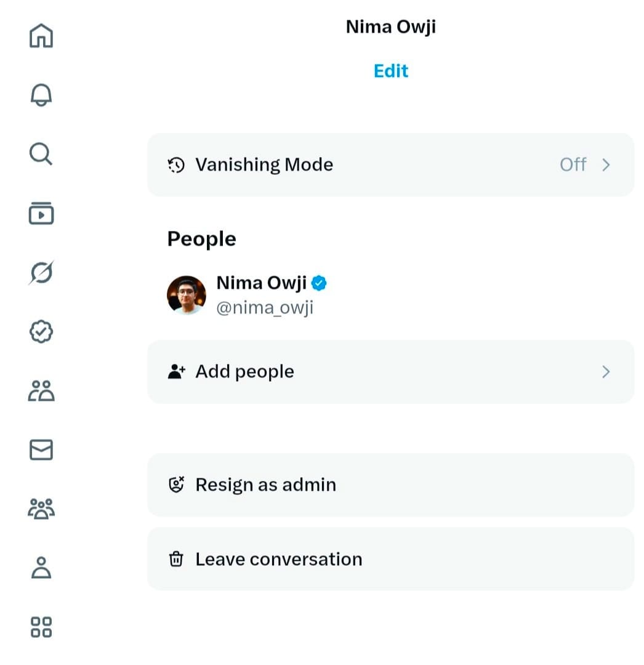The width and height of the screenshot is (644, 665).
Task: Expand the Add people chevron
Action: click(x=606, y=372)
